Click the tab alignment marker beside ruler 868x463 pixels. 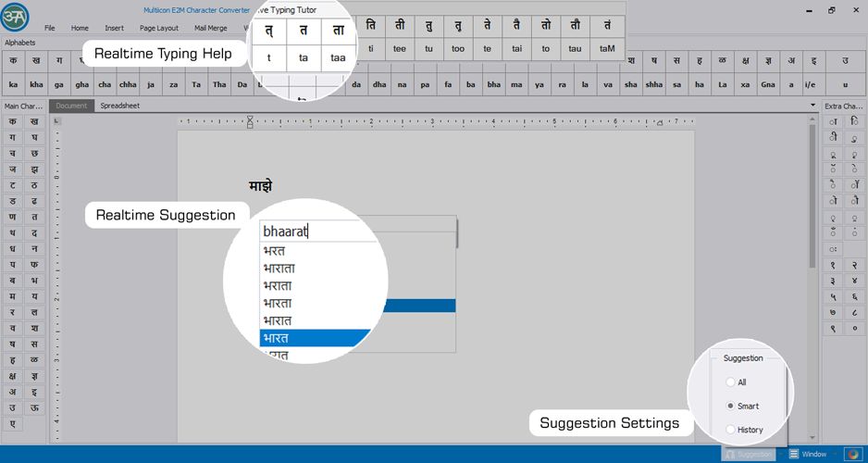pyautogui.click(x=57, y=121)
